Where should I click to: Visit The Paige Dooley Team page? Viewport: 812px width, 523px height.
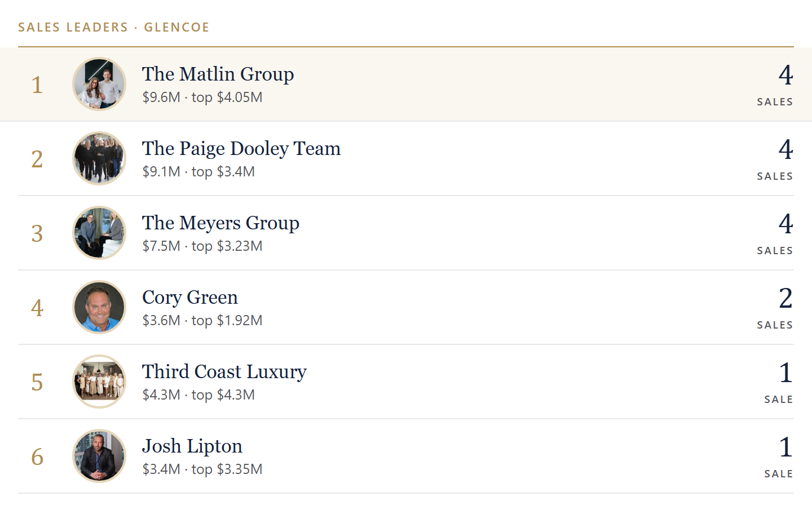241,148
